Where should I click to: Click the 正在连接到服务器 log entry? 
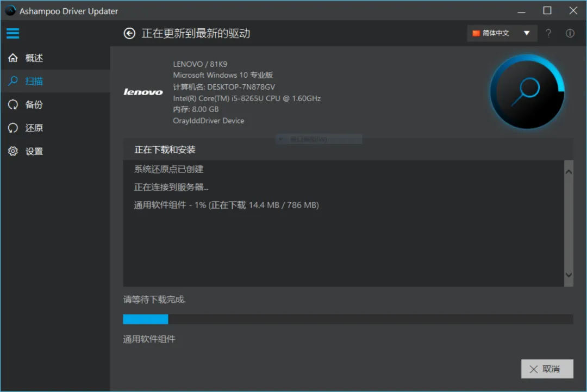pyautogui.click(x=171, y=187)
